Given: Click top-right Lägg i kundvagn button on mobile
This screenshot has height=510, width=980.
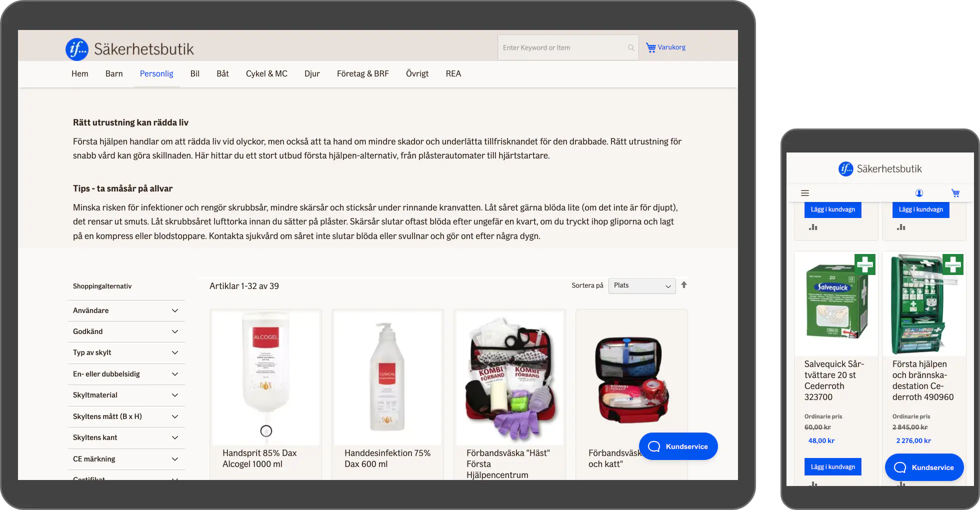Looking at the screenshot, I should click(x=921, y=209).
